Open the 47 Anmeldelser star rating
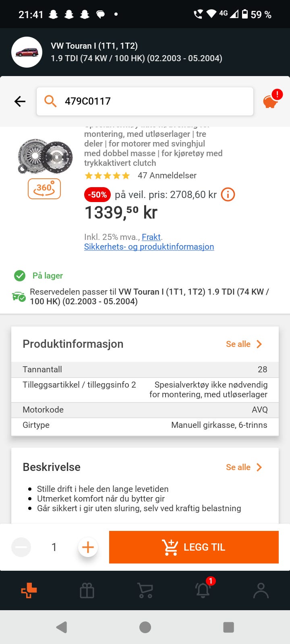290x644 pixels. click(x=140, y=175)
